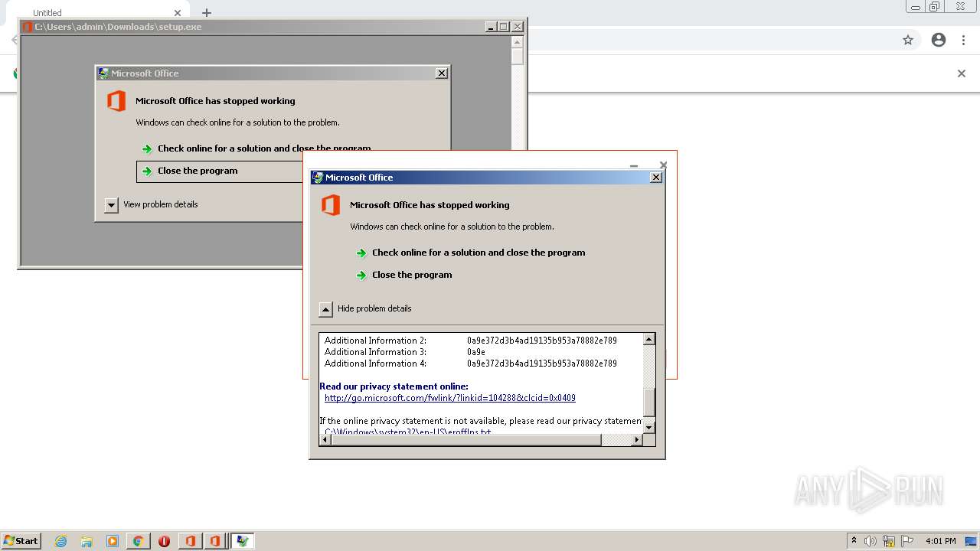Click the horizontal scroll thumb in problem details
The height and width of the screenshot is (551, 980).
[465, 439]
